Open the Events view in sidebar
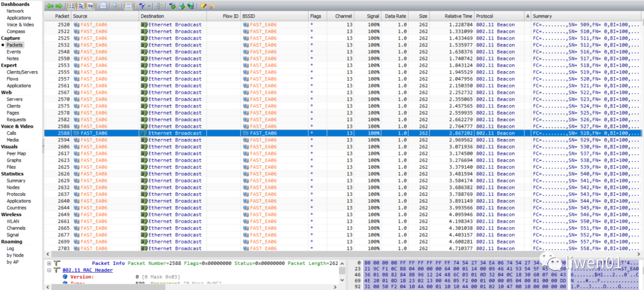This screenshot has height=290, width=644. [x=14, y=52]
